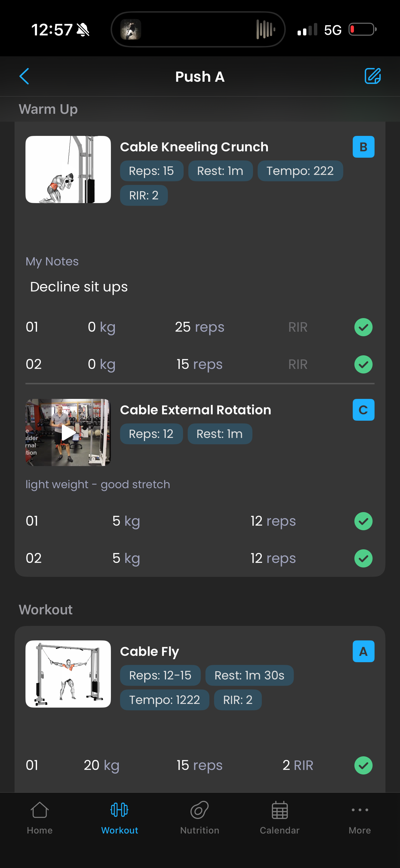This screenshot has height=868, width=400.
Task: Tap the blue B superset badge
Action: (363, 147)
